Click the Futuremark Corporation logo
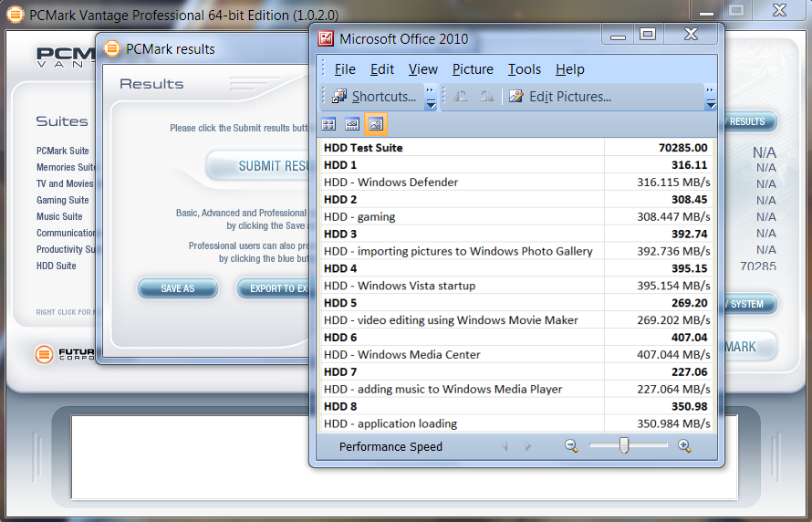 coord(44,354)
